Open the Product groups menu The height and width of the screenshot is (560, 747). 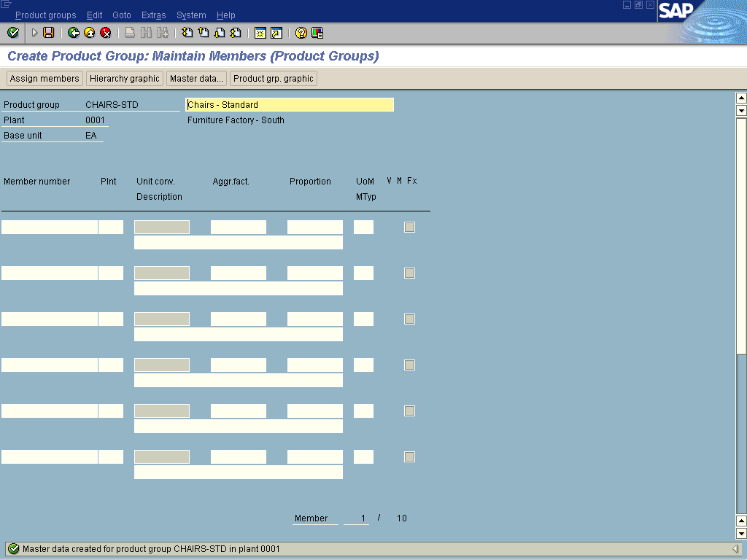46,15
